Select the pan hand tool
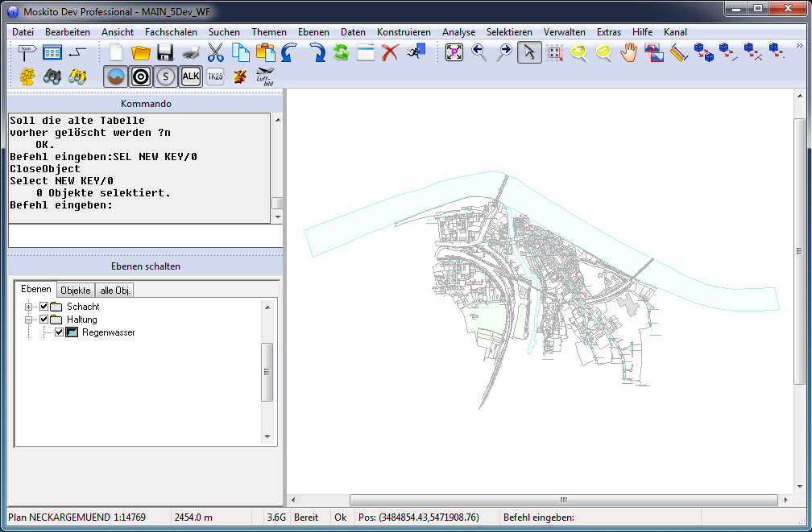Screen dimensions: 812x532 click(628, 53)
